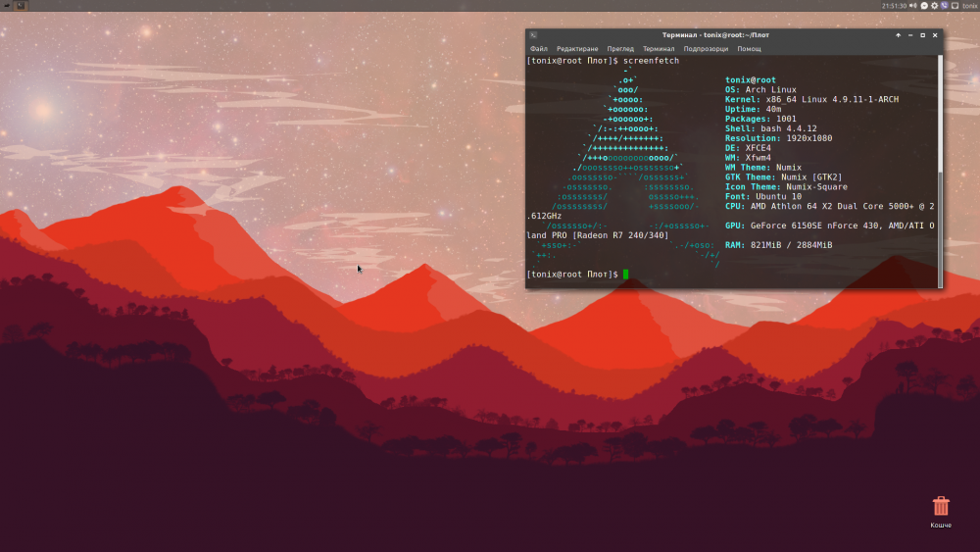This screenshot has height=552, width=980.
Task: Open the Помощ menu
Action: pos(749,49)
